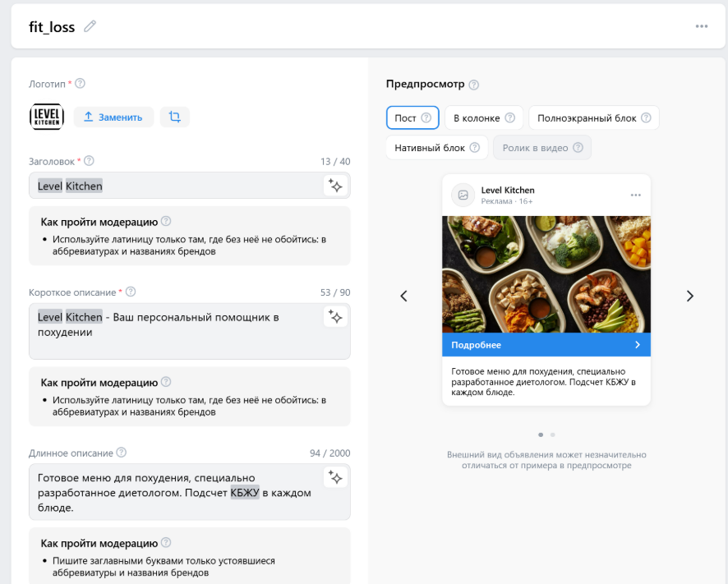Click the Level Kitchen logo thumbnail
The height and width of the screenshot is (584, 728).
click(x=47, y=117)
